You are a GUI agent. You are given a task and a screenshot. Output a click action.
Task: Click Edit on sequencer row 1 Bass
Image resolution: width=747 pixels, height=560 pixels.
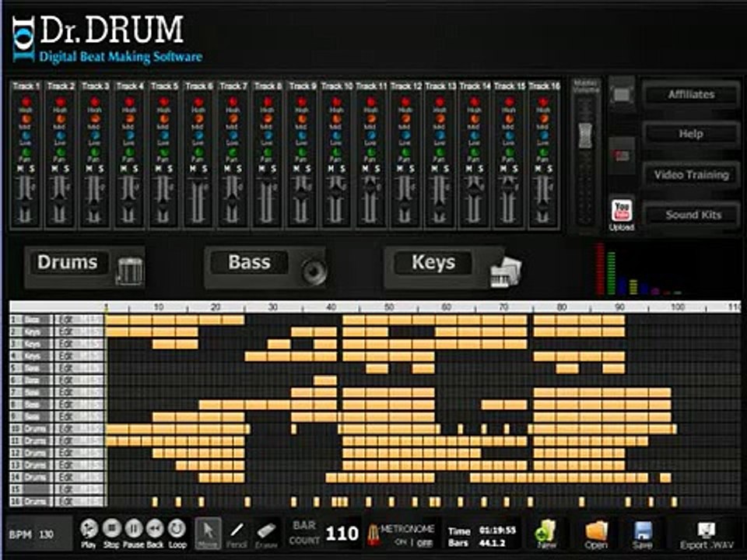click(79, 320)
